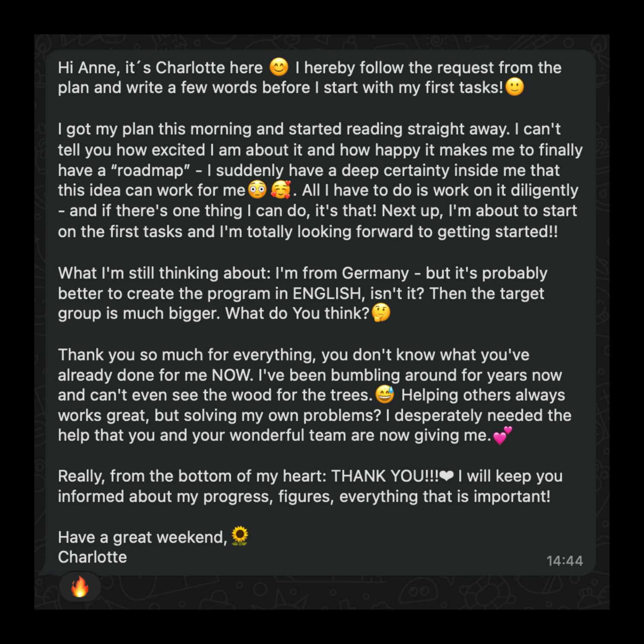Click the signature name 'Charlotte' at the end
The width and height of the screenshot is (644, 644).
[x=92, y=557]
